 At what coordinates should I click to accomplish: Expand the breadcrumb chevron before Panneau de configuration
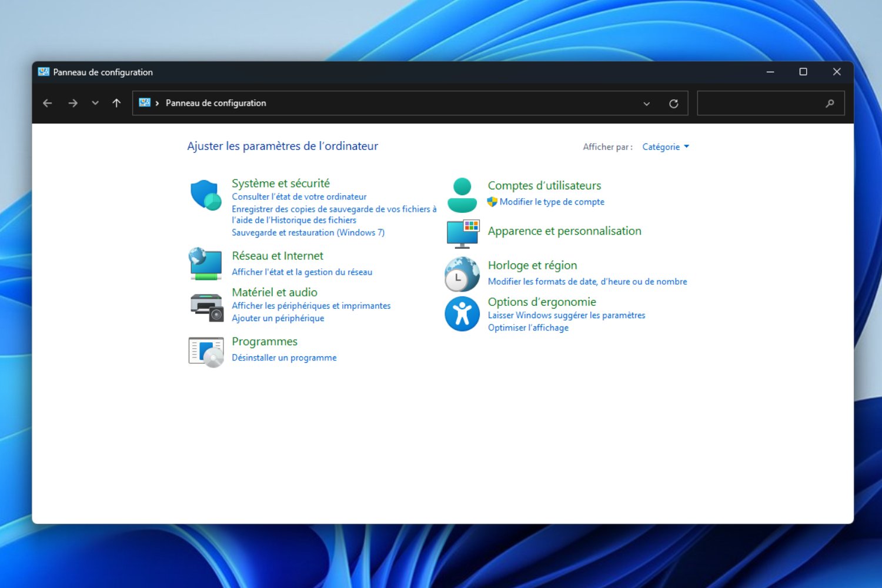pyautogui.click(x=157, y=103)
